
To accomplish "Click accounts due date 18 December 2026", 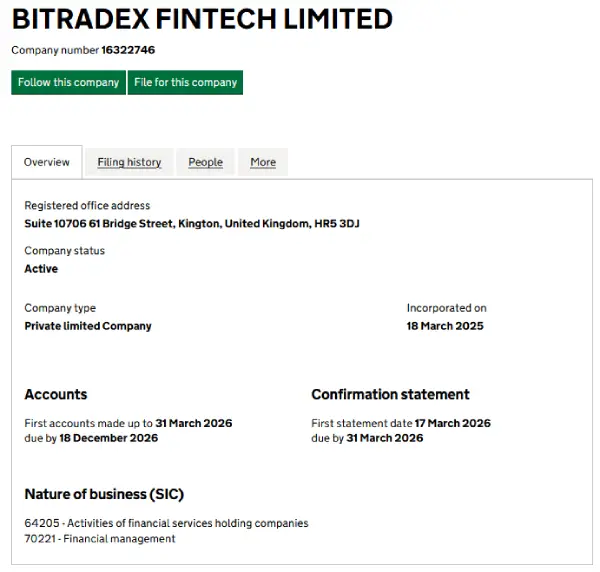I will 108,438.
